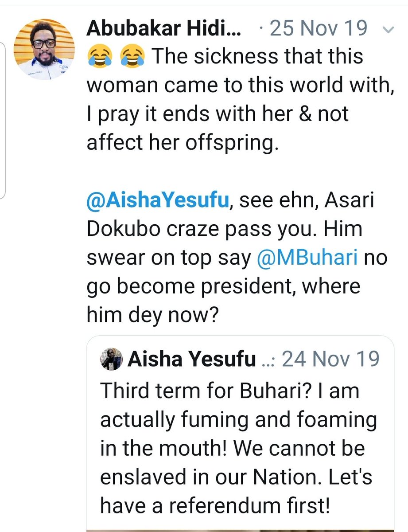
Task: Open the image preview below the quoted tweet
Action: tap(239, 529)
